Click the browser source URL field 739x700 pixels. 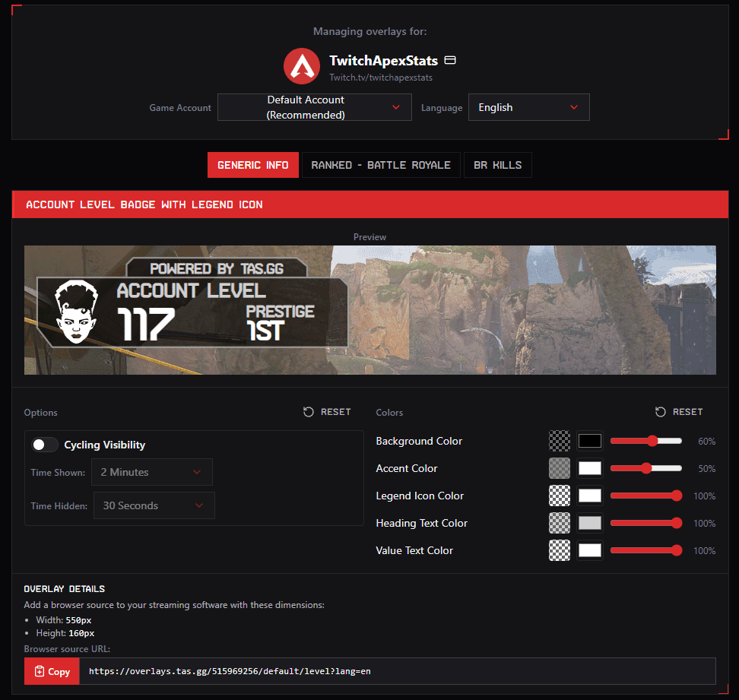398,671
